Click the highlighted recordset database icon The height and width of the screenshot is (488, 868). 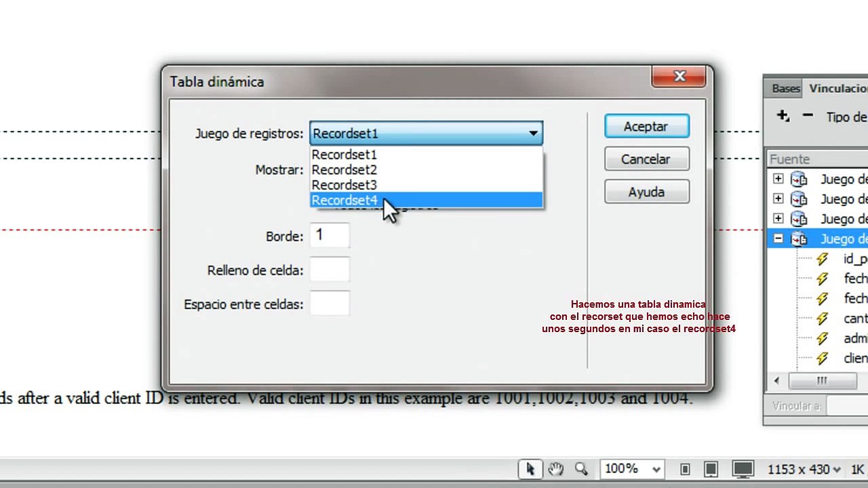point(800,239)
